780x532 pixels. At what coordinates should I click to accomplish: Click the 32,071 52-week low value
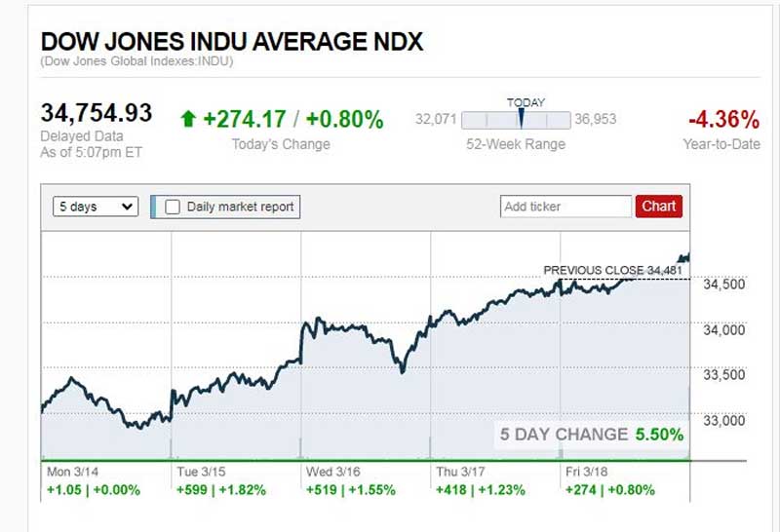coord(436,120)
